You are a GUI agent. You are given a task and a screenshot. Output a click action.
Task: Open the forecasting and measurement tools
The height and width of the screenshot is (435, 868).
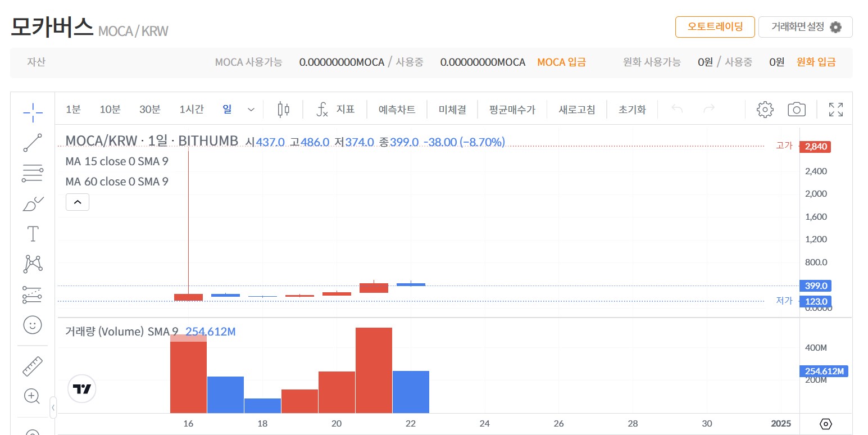[33, 294]
